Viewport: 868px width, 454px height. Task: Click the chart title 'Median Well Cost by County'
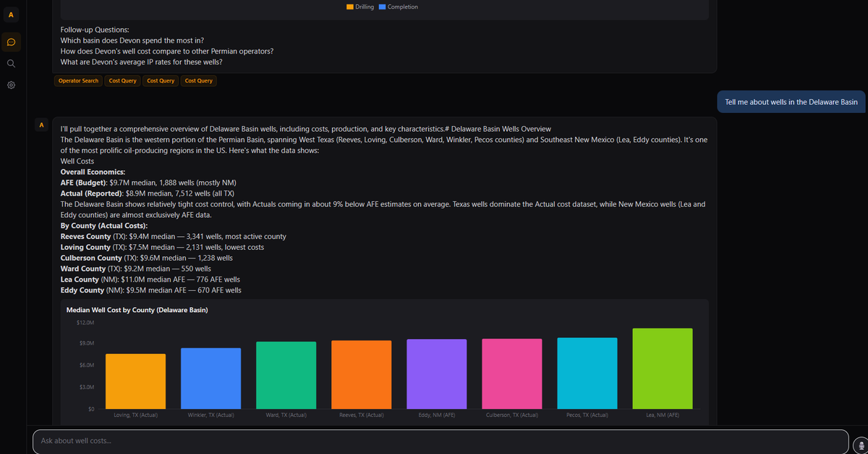[x=137, y=310]
